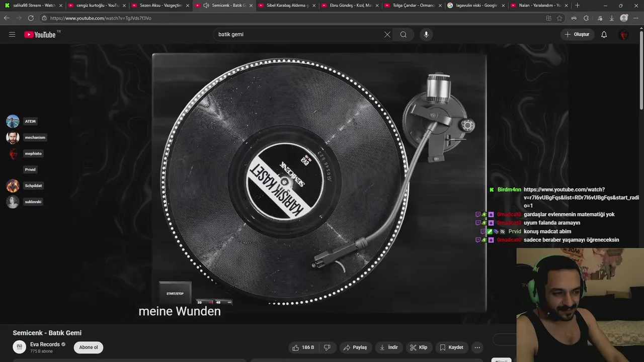Click the Birdm4nn username in chat
Screen dimensions: 644x362
[509, 190]
